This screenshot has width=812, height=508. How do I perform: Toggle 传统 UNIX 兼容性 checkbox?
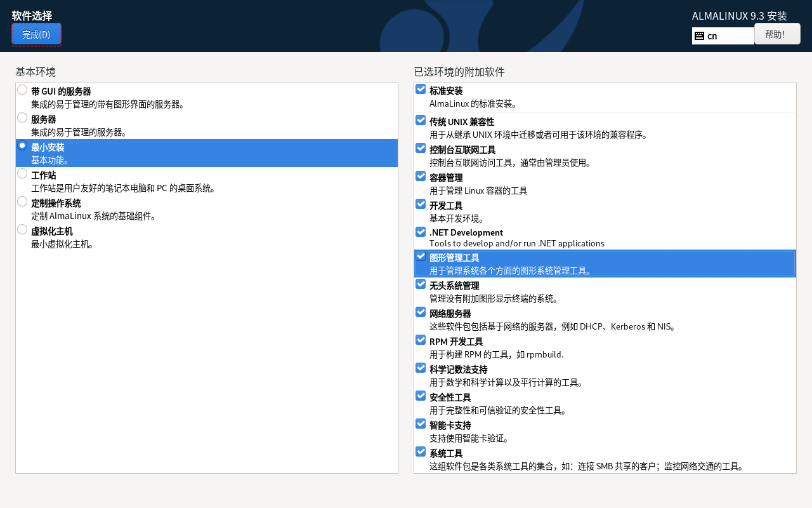(x=421, y=120)
